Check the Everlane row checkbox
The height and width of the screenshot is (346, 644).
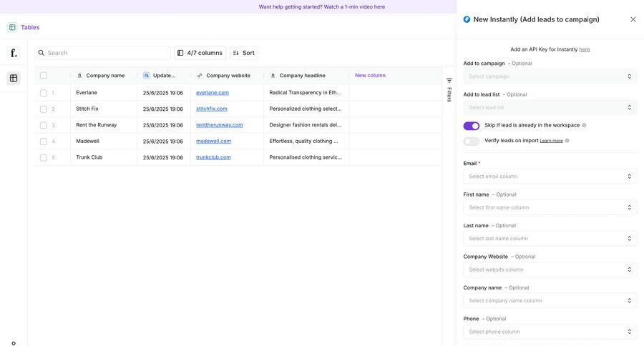[44, 93]
